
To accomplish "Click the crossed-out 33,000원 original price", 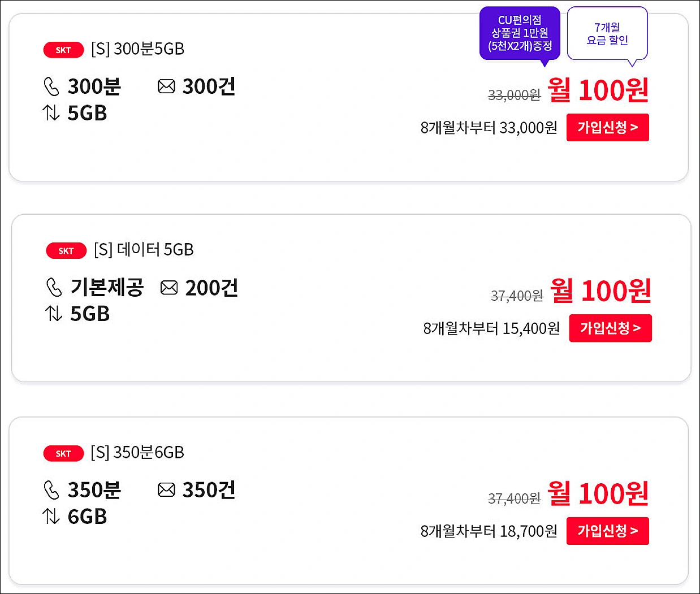I will (x=515, y=96).
